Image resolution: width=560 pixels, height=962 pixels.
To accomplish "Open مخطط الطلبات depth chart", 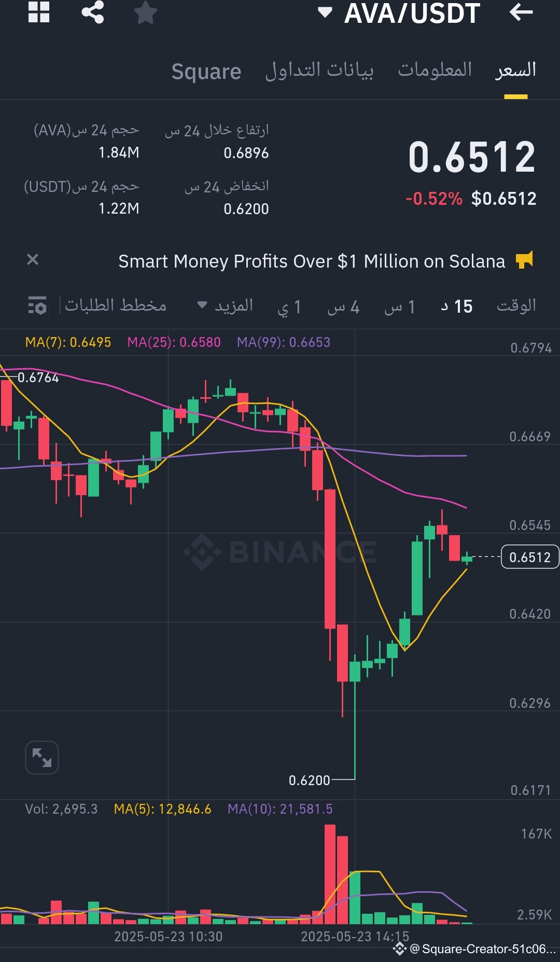I will (116, 305).
